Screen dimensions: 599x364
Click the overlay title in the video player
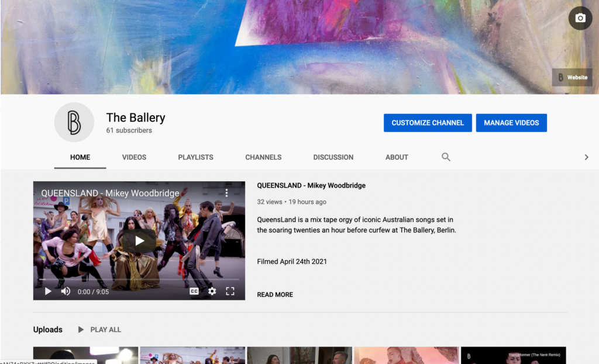[110, 193]
